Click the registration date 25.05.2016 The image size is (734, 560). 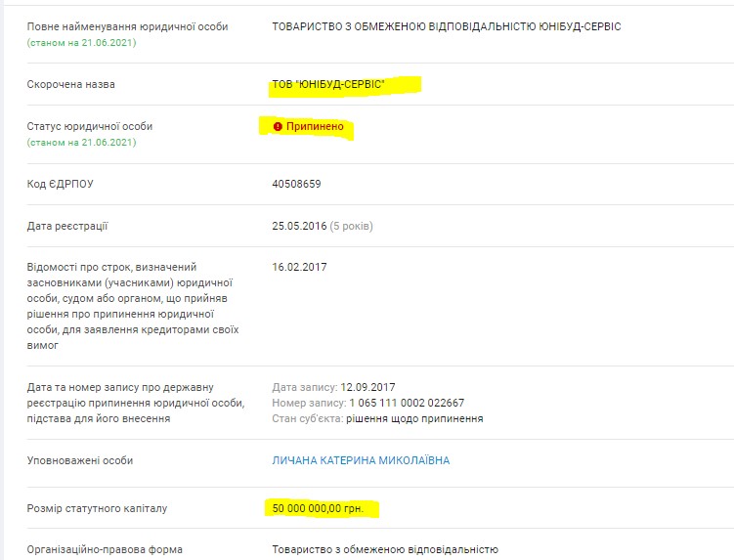pyautogui.click(x=296, y=227)
